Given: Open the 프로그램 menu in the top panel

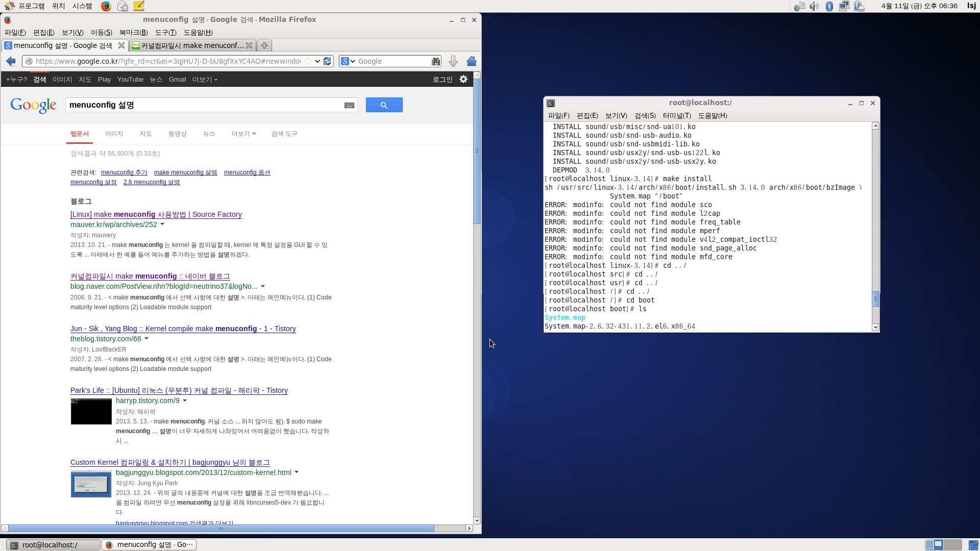Looking at the screenshot, I should tap(32, 6).
